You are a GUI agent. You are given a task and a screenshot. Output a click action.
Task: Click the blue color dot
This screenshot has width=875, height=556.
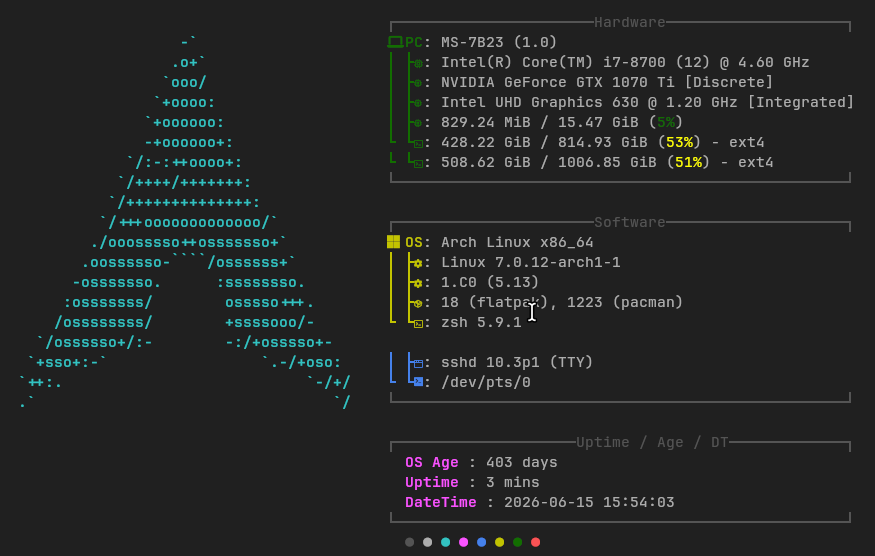[482, 542]
